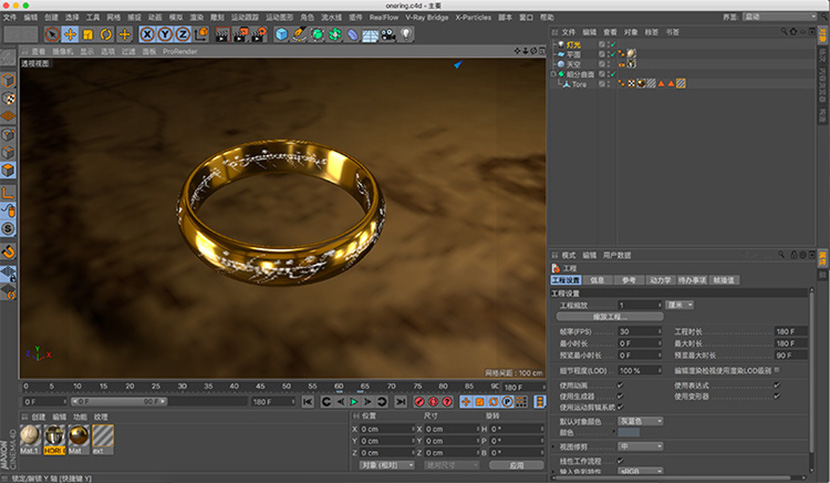Open the RealFlow menu

coord(384,17)
